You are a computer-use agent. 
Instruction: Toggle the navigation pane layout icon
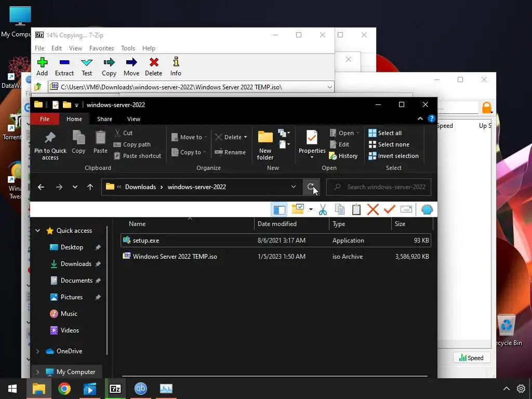pos(279,209)
